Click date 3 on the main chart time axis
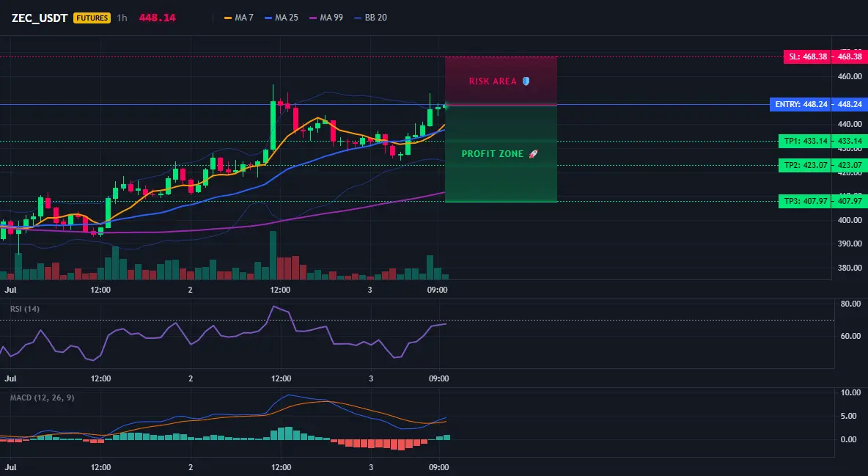 coord(369,290)
